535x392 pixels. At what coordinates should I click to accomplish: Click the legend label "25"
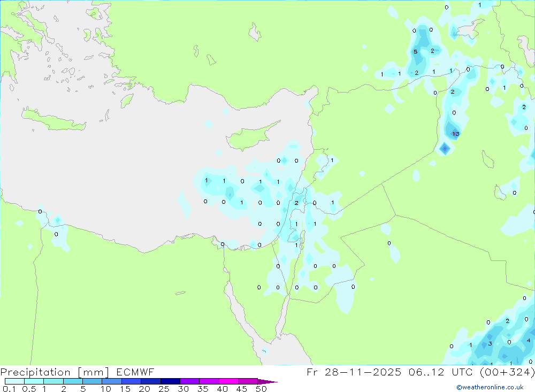point(164,389)
